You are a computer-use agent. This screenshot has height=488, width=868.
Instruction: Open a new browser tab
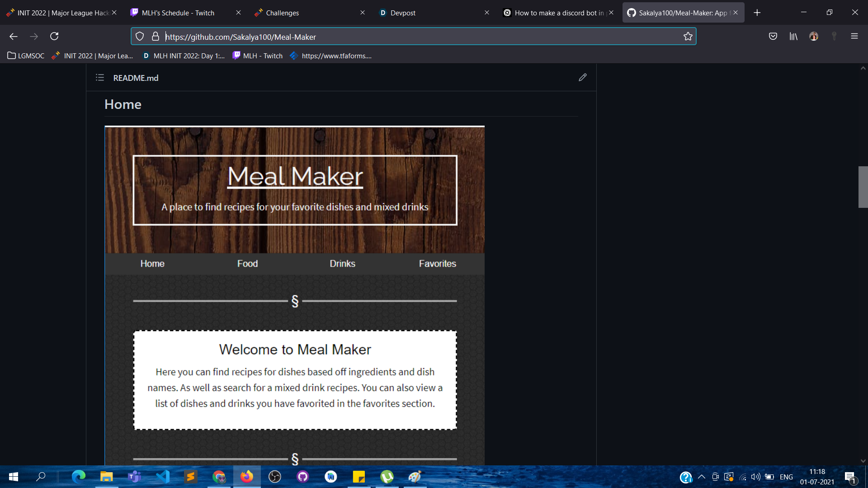point(757,13)
